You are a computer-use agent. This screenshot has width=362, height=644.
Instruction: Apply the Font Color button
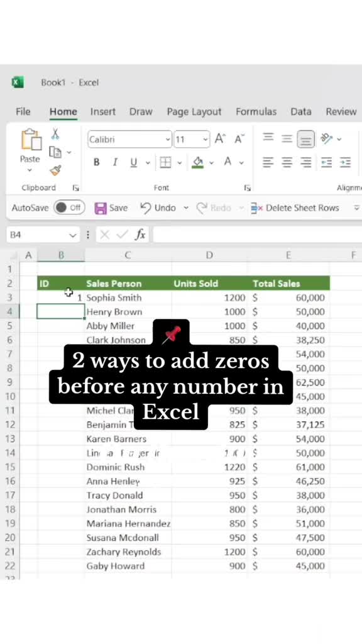pyautogui.click(x=228, y=162)
